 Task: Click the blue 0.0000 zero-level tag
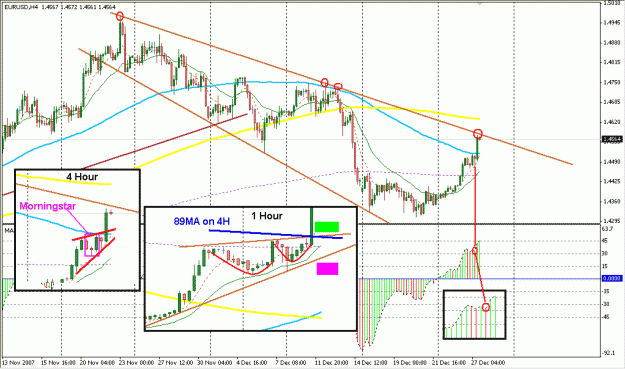611,279
